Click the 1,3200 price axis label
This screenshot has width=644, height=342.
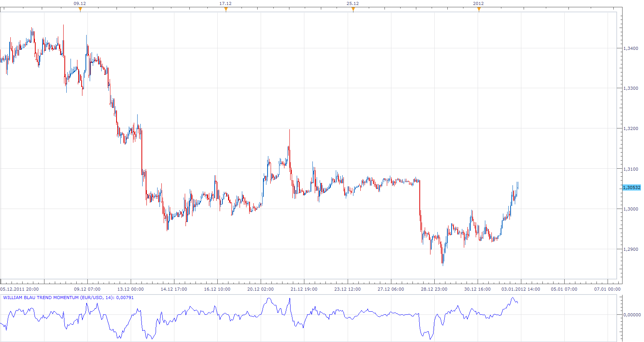tap(631, 128)
